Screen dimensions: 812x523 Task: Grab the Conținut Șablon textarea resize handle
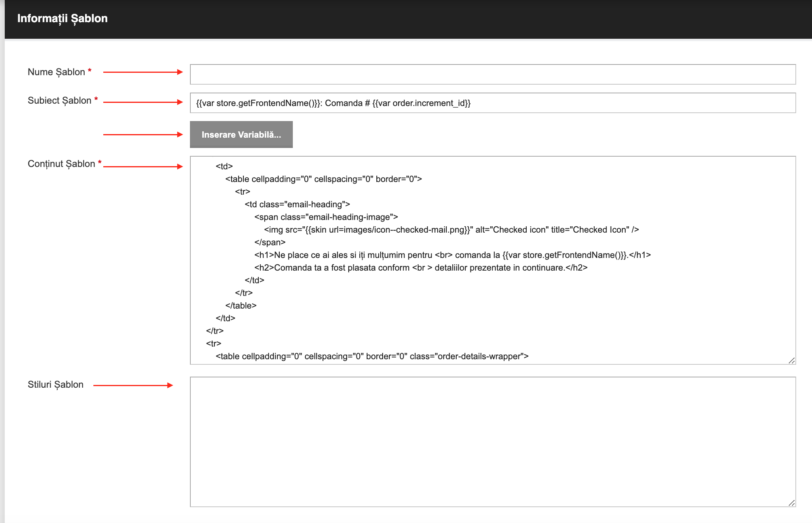click(791, 360)
